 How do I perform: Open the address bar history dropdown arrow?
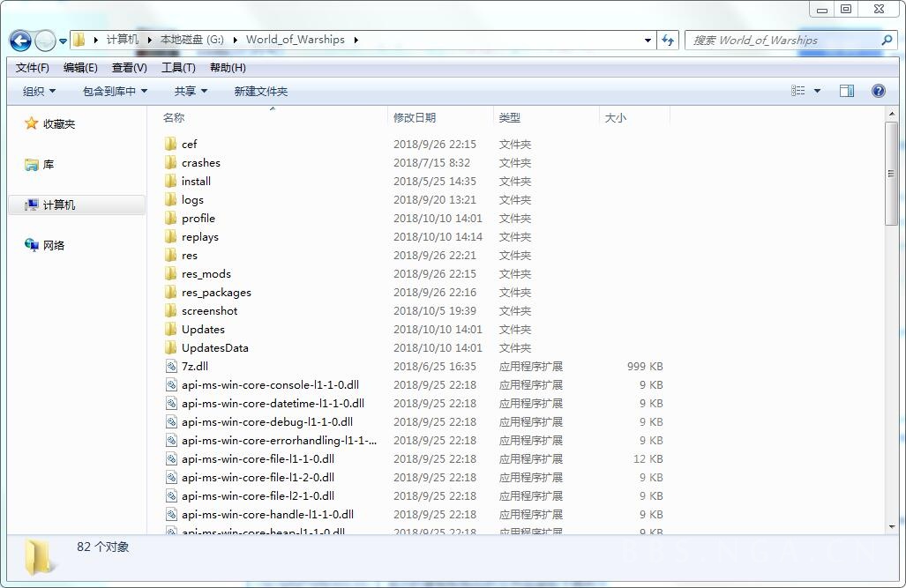[x=648, y=40]
